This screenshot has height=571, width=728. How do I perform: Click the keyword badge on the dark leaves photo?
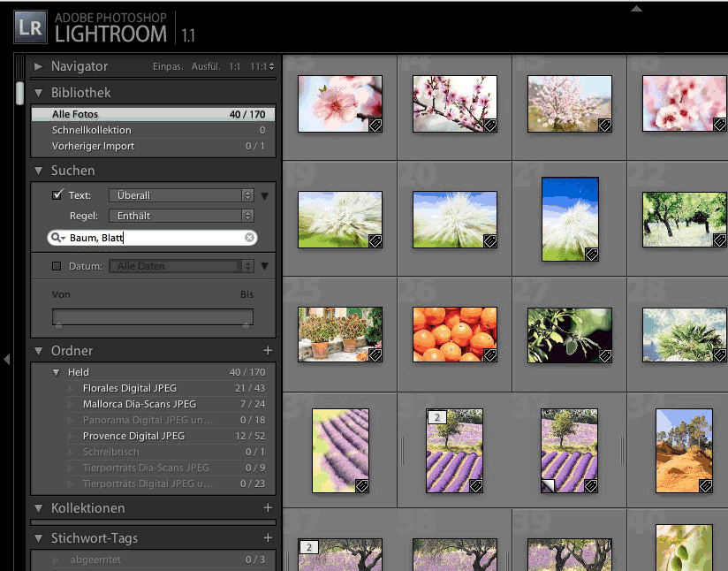pos(605,356)
